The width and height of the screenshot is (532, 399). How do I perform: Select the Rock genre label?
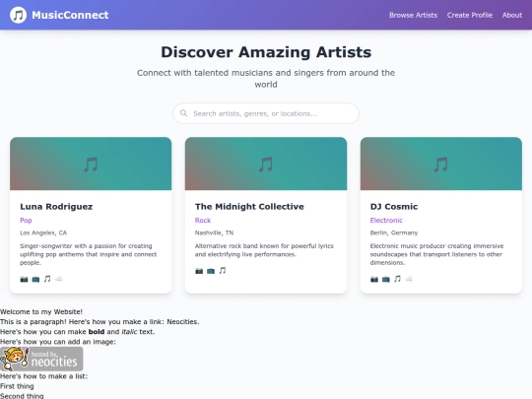[x=203, y=221]
